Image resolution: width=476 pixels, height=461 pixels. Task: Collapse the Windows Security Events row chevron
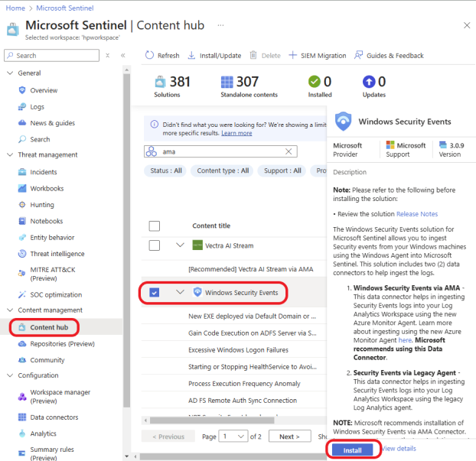point(180,292)
